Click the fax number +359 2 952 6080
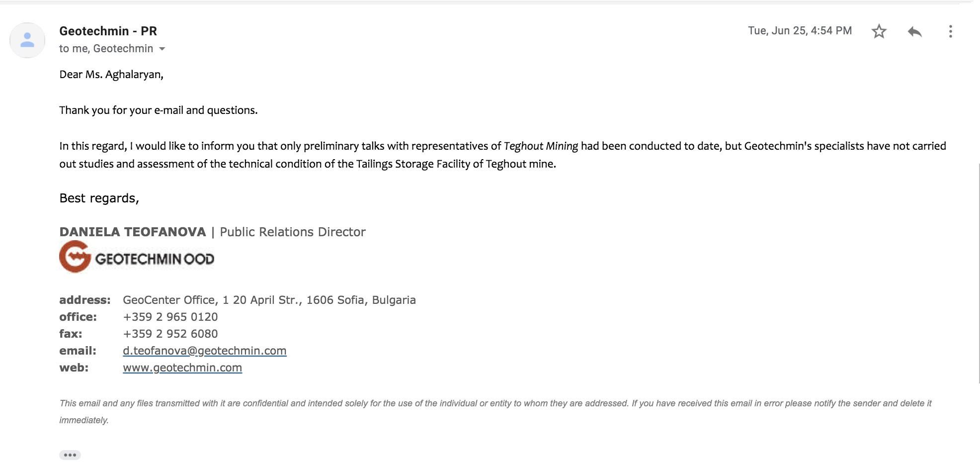Image resolution: width=980 pixels, height=462 pixels. 170,334
